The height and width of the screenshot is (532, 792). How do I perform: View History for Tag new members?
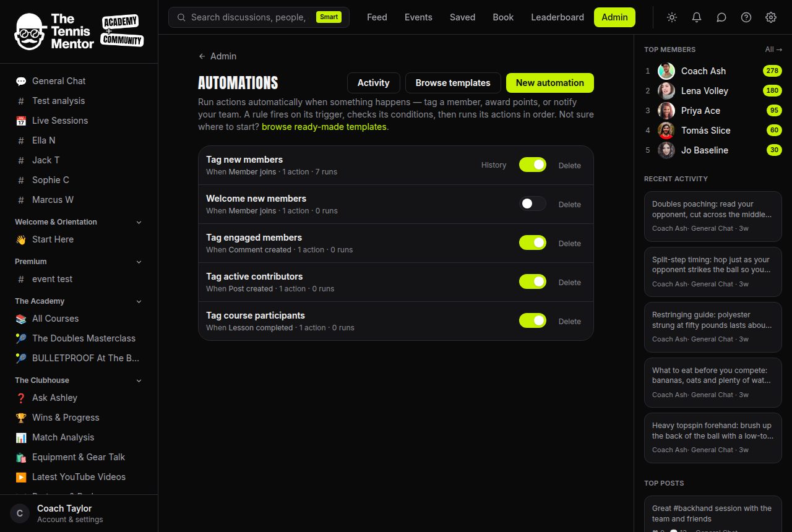(x=494, y=165)
